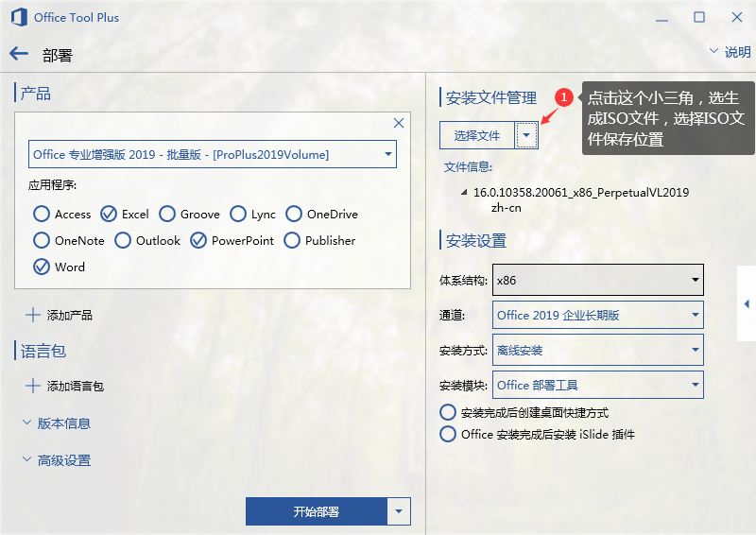Image resolution: width=756 pixels, height=535 pixels.
Task: Enable 安装完成后创建桌面快捷方式 option
Action: coord(447,412)
